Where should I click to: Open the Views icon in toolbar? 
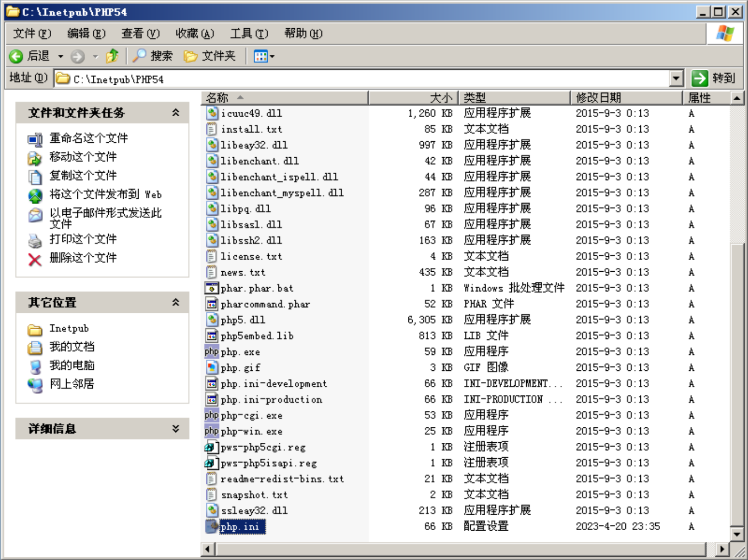261,56
